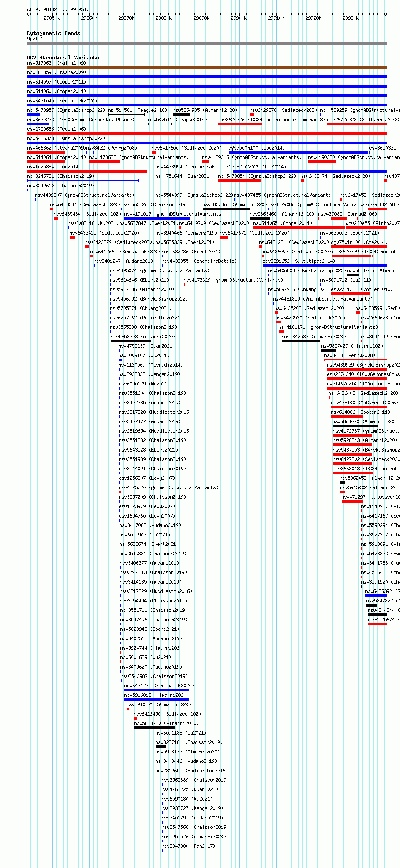The image size is (400, 868).
Task: Click the nsv517063 (Shaikh2009) variant label
Action: 57,63
